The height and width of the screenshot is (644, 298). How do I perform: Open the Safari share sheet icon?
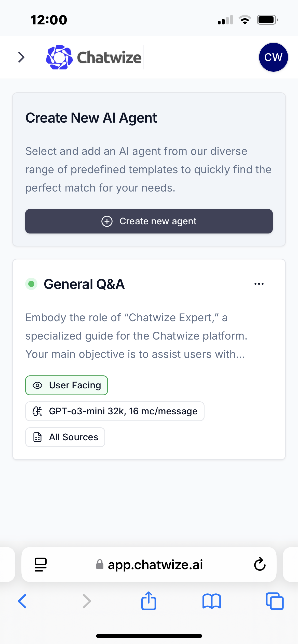(x=149, y=601)
